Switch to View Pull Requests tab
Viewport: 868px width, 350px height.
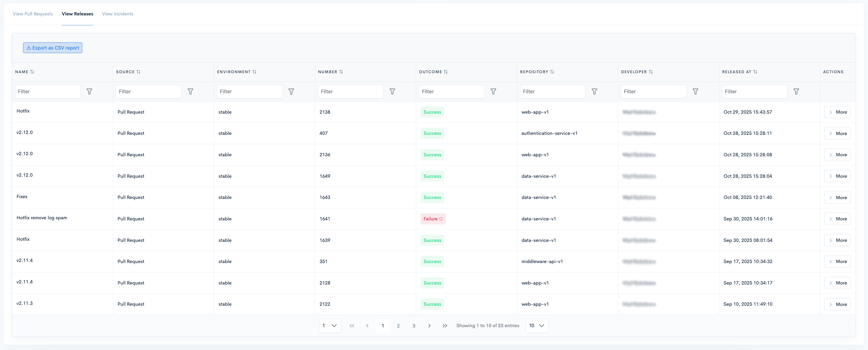(33, 14)
